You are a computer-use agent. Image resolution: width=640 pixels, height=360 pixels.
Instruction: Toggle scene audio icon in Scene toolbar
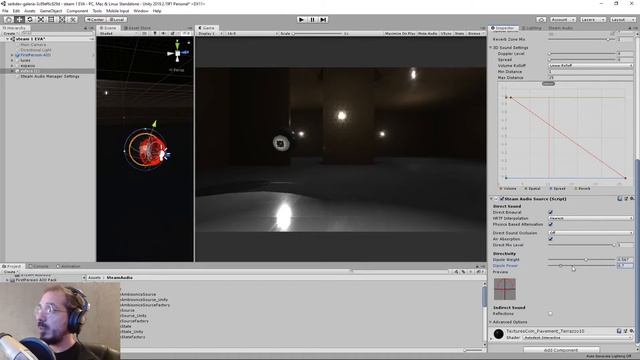pyautogui.click(x=163, y=33)
